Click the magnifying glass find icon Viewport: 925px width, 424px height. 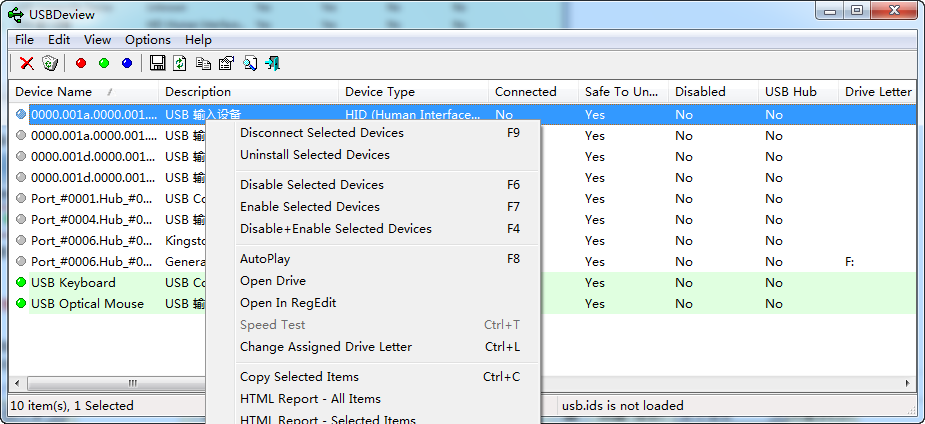pos(249,64)
